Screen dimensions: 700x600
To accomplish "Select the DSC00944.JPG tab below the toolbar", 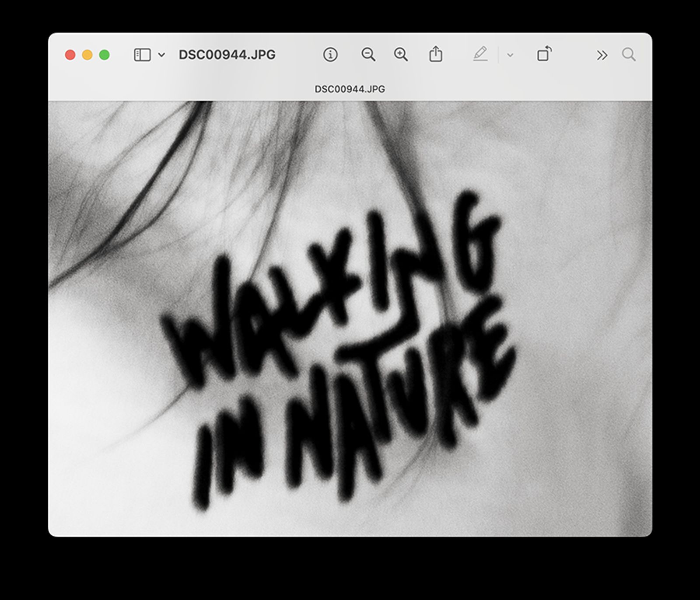I will (350, 89).
